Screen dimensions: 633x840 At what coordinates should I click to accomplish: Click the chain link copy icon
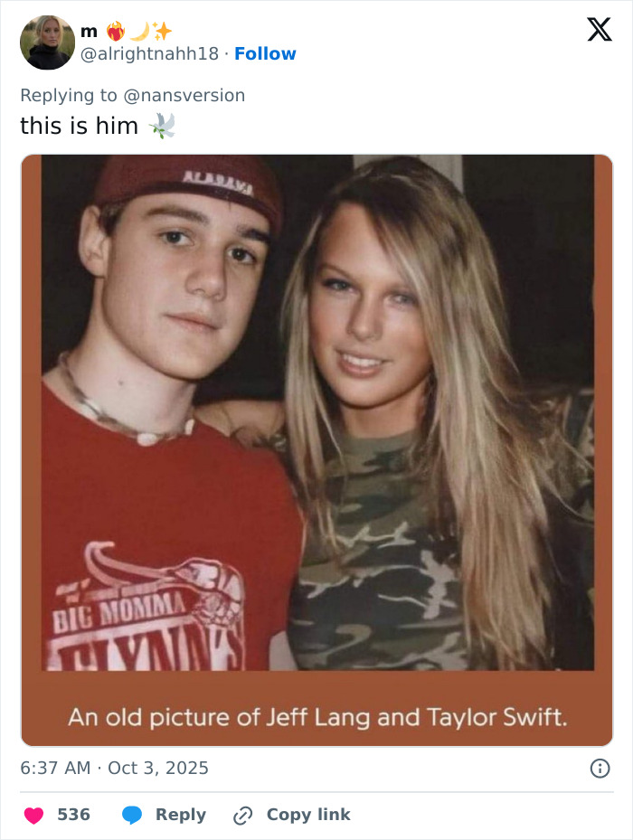[x=242, y=815]
